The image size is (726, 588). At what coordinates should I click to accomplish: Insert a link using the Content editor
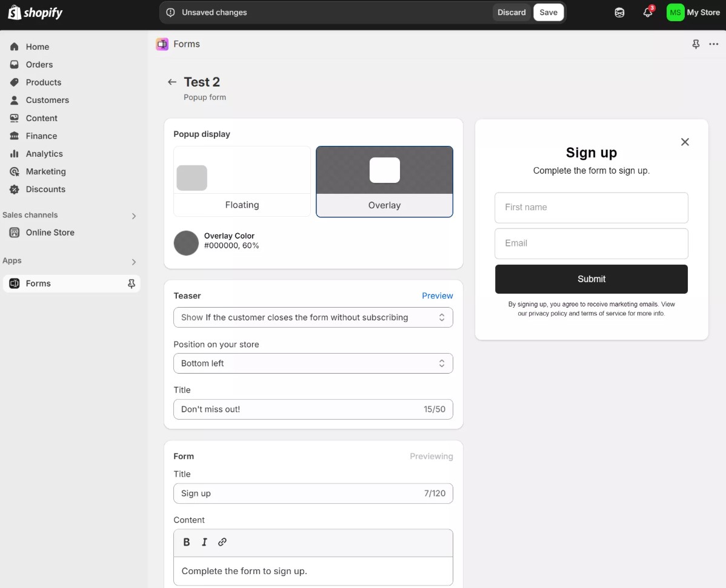222,542
